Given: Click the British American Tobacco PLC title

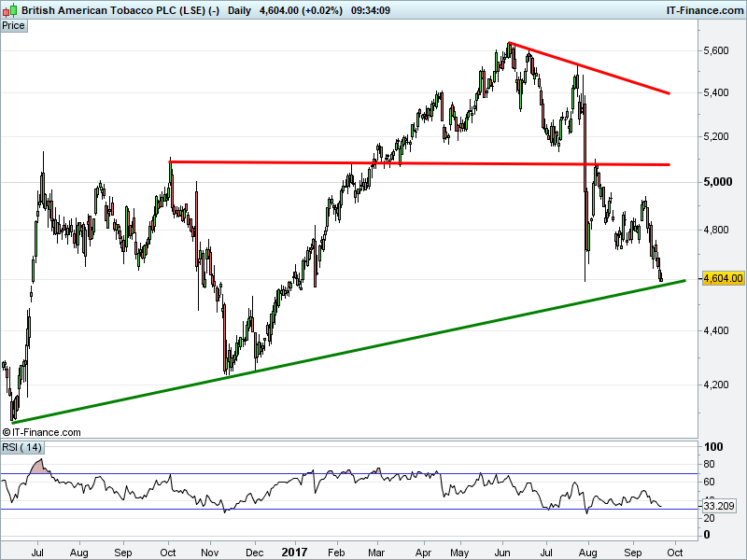Looking at the screenshot, I should click(x=120, y=10).
